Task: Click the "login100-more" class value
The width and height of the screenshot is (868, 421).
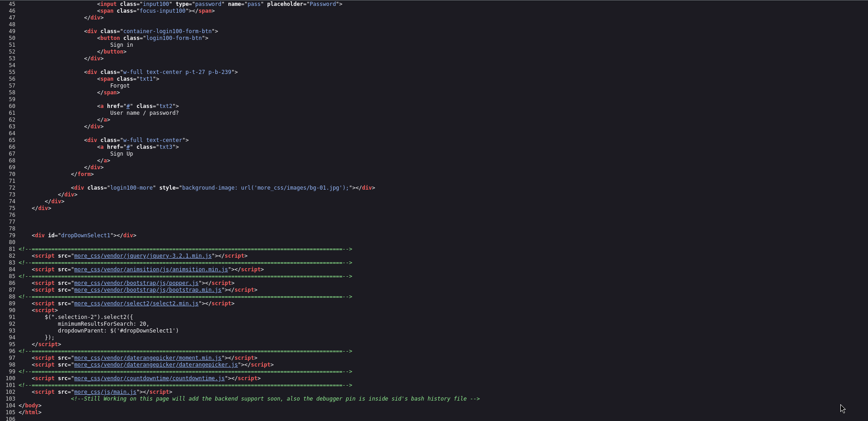Action: pos(131,188)
